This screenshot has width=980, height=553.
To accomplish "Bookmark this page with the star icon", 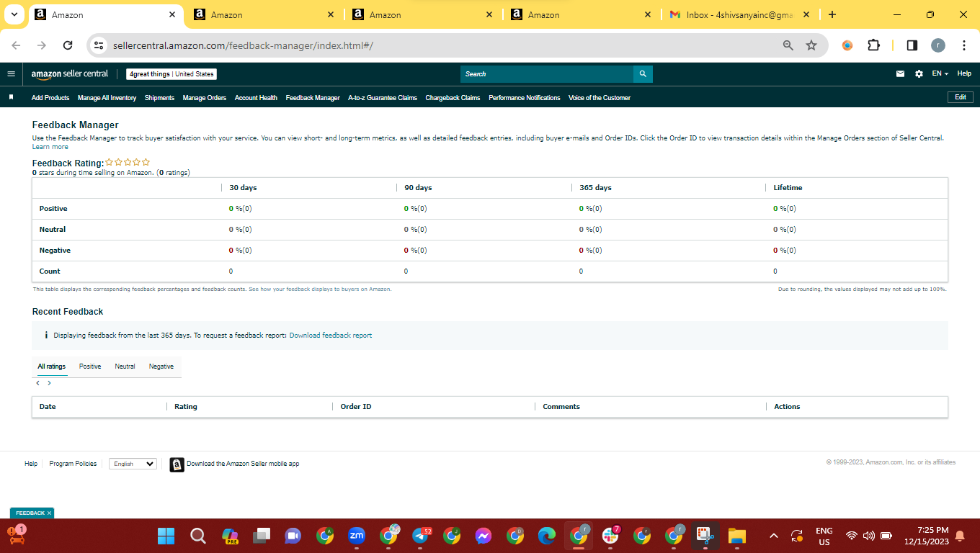I will (x=811, y=45).
